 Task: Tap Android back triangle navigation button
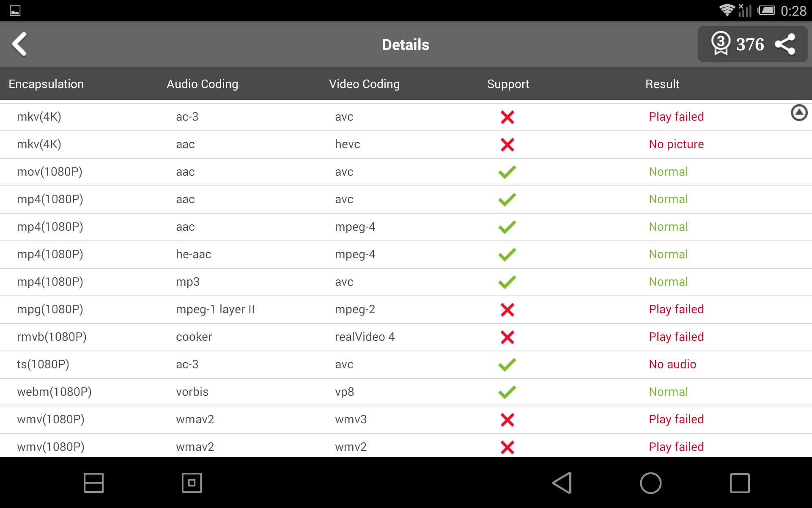(563, 483)
